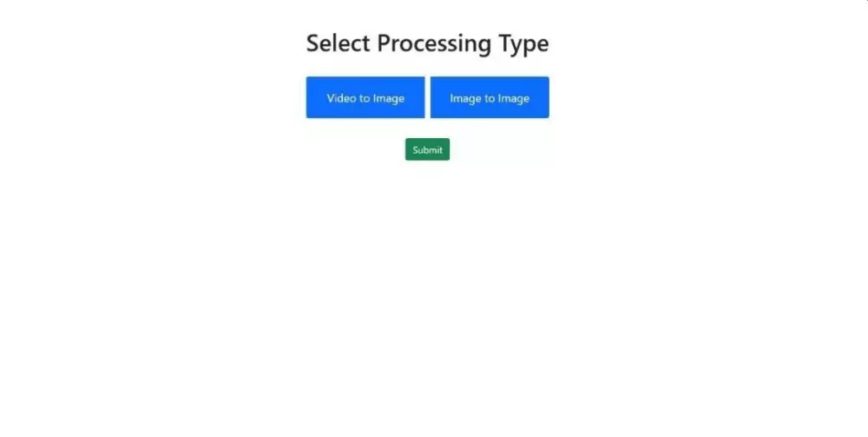Click the Image to Image button

pos(490,97)
